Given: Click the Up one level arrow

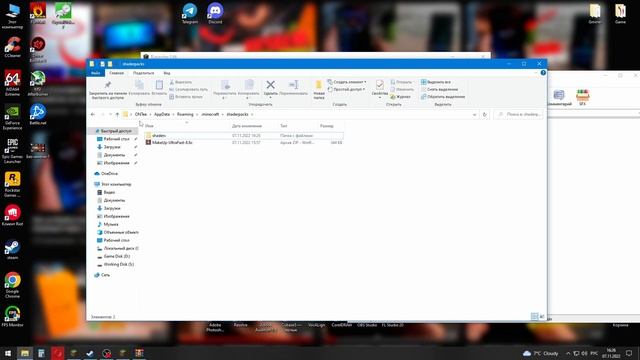Looking at the screenshot, I should click(x=117, y=114).
